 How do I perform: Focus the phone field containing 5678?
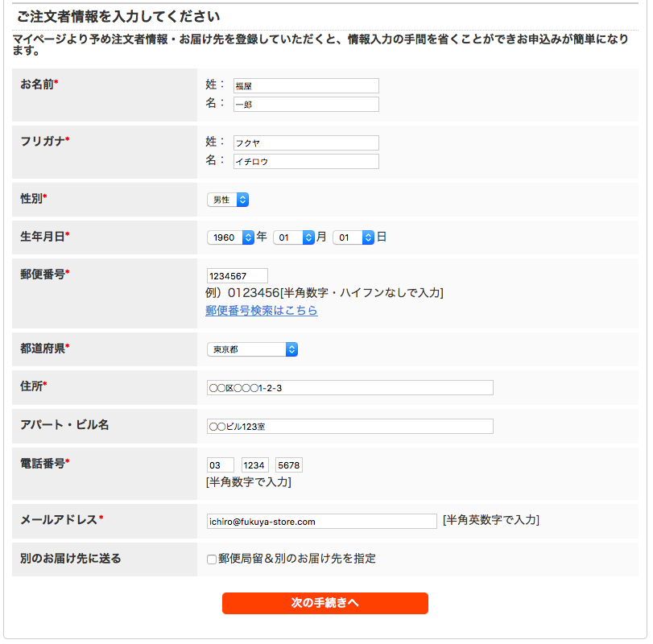289,465
